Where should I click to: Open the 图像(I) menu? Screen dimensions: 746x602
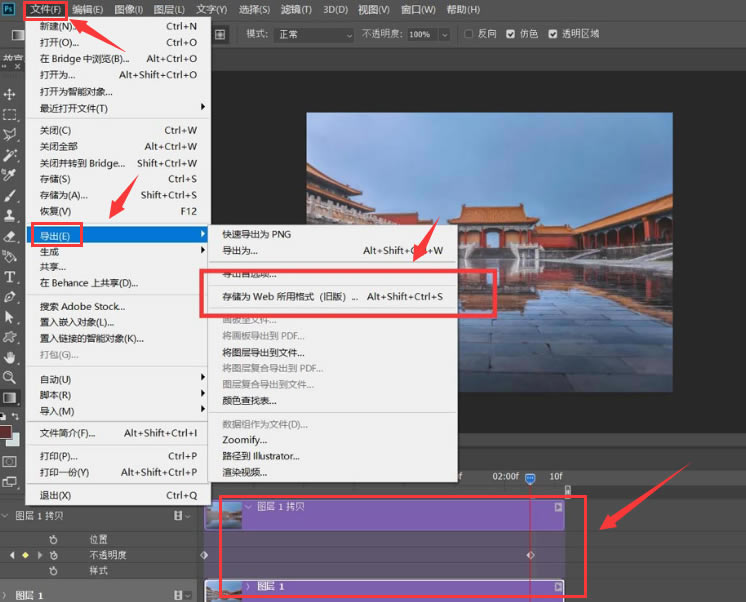(x=129, y=10)
